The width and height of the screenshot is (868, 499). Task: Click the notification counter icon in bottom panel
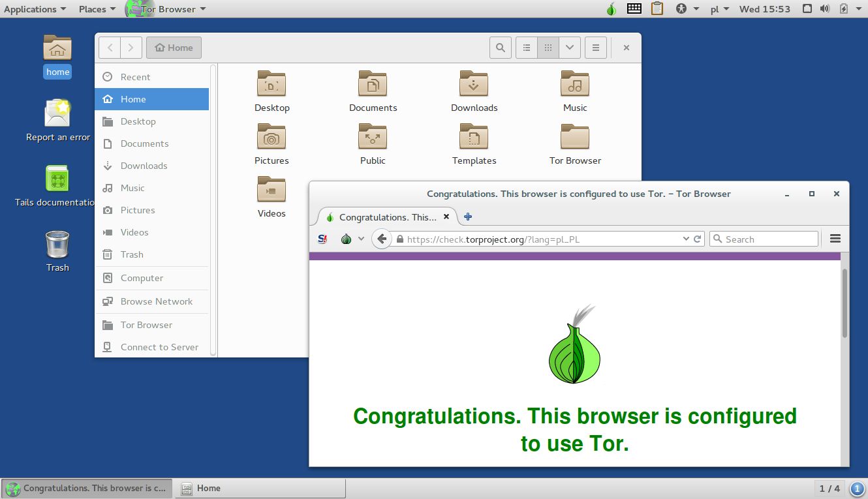pyautogui.click(x=856, y=488)
